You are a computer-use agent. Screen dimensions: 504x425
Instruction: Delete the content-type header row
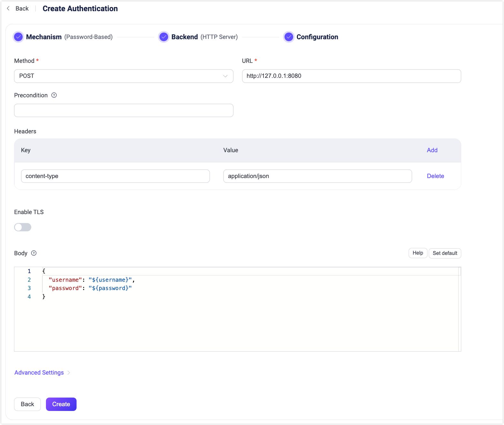pyautogui.click(x=435, y=176)
